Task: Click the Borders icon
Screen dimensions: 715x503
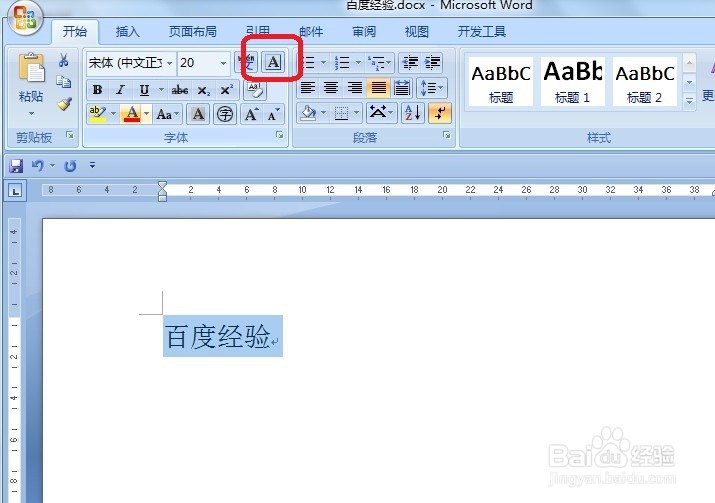Action: (341, 113)
